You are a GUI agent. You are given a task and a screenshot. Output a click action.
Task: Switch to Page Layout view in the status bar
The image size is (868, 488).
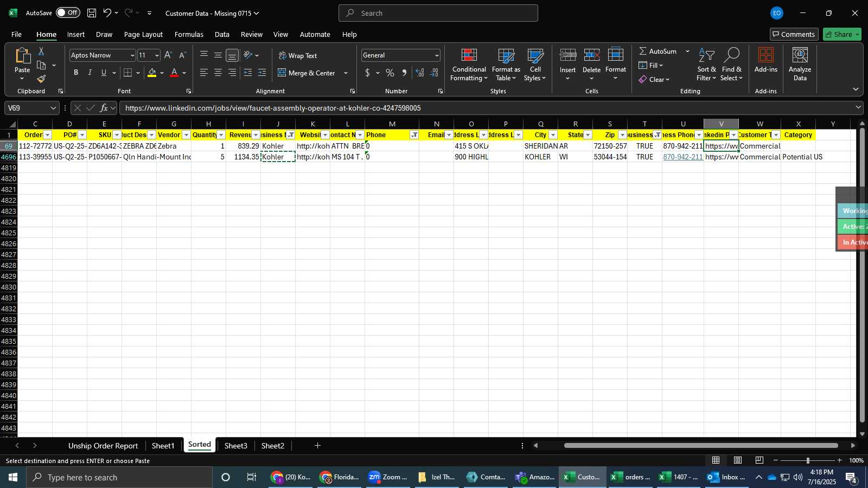[x=738, y=460]
